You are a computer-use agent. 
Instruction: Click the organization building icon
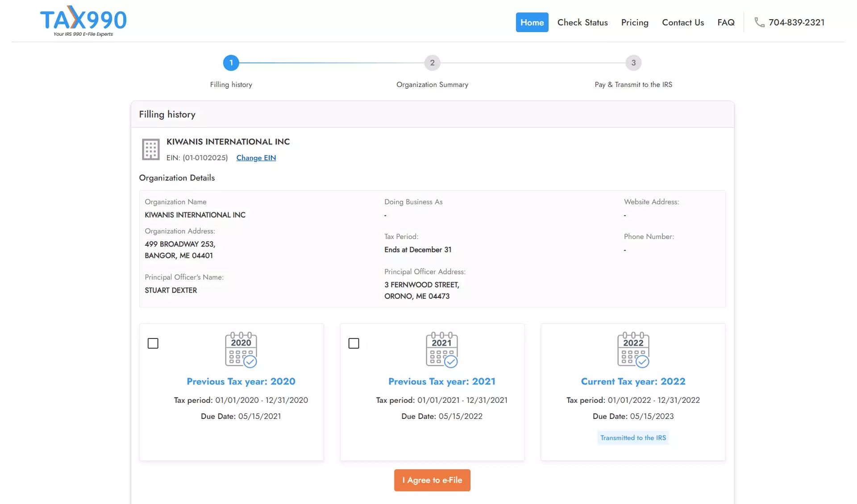tap(150, 149)
